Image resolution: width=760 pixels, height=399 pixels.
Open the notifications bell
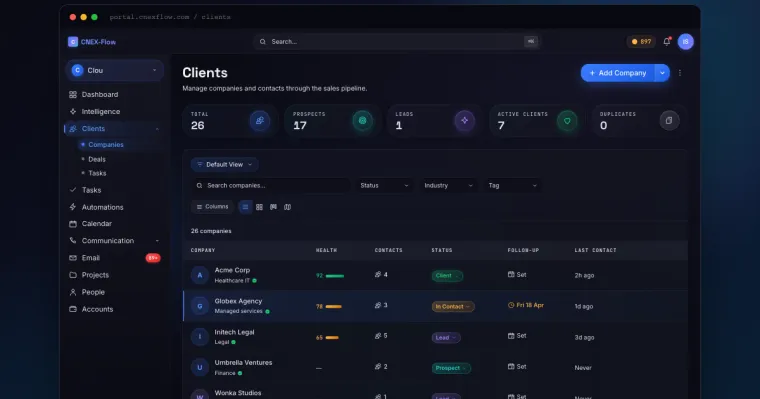pyautogui.click(x=667, y=42)
